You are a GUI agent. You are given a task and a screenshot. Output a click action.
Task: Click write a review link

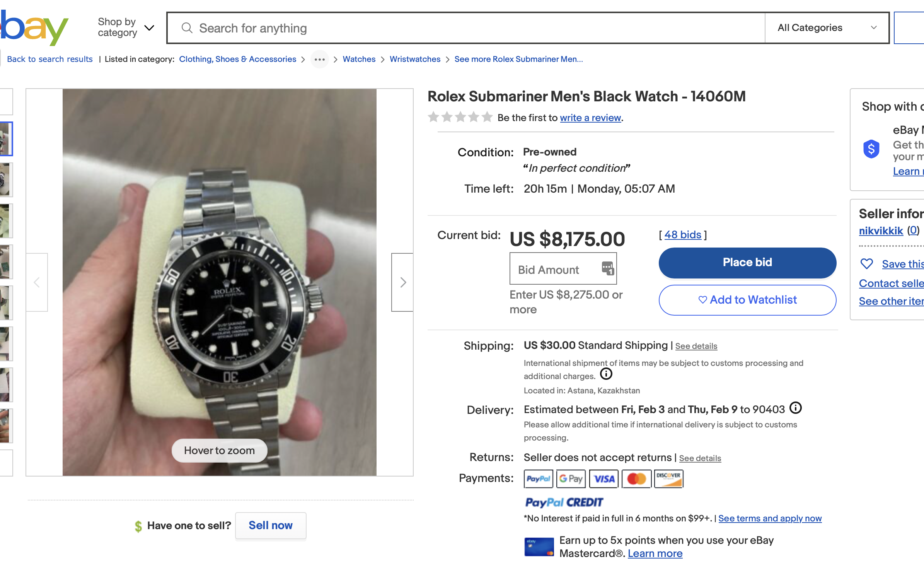click(590, 118)
